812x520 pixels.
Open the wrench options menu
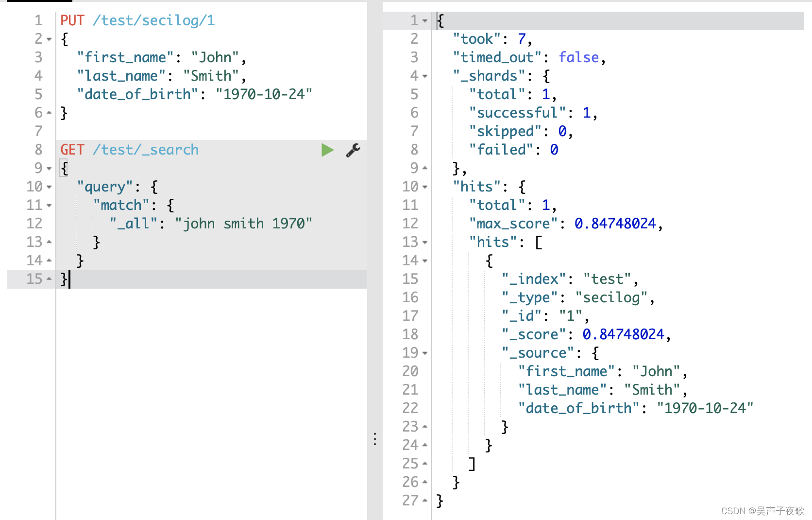pyautogui.click(x=353, y=150)
